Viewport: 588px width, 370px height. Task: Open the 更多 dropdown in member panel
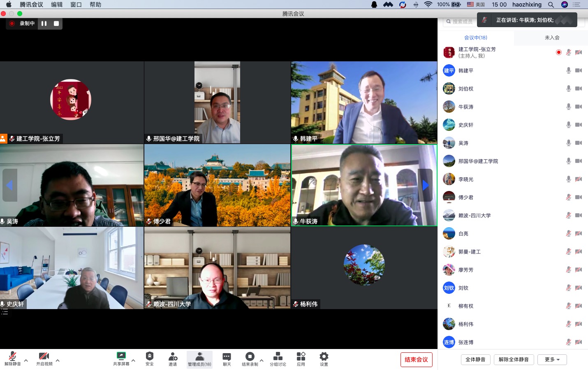click(x=552, y=360)
